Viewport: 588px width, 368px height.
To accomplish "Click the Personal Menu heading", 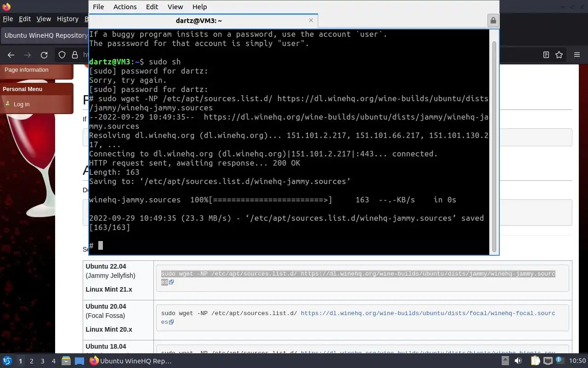I will pos(22,89).
